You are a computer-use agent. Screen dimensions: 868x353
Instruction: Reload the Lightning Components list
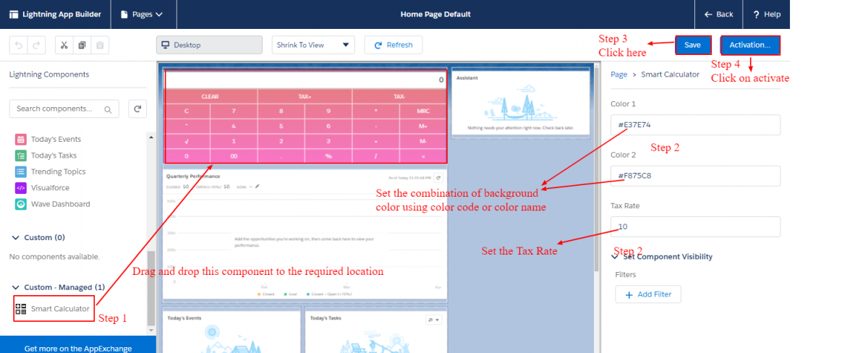click(137, 109)
